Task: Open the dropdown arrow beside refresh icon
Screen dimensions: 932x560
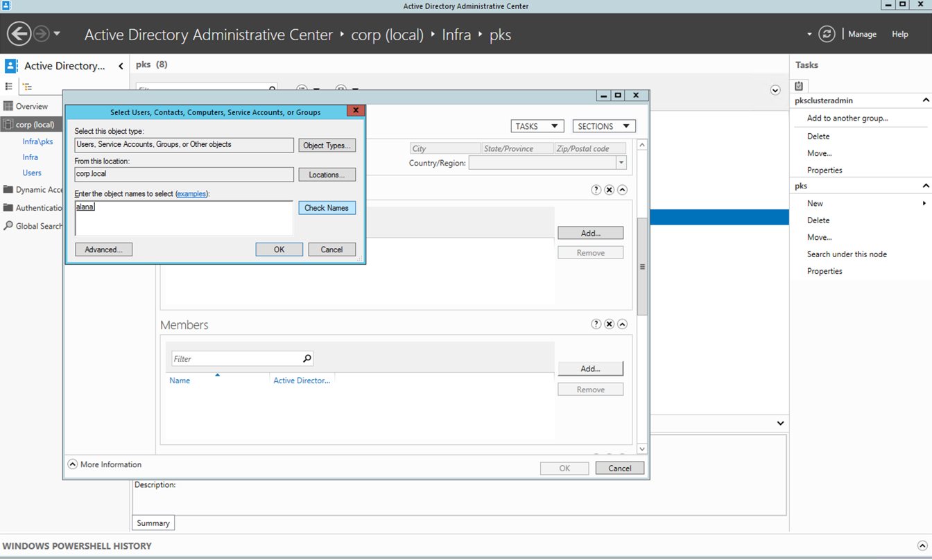Action: coord(809,34)
